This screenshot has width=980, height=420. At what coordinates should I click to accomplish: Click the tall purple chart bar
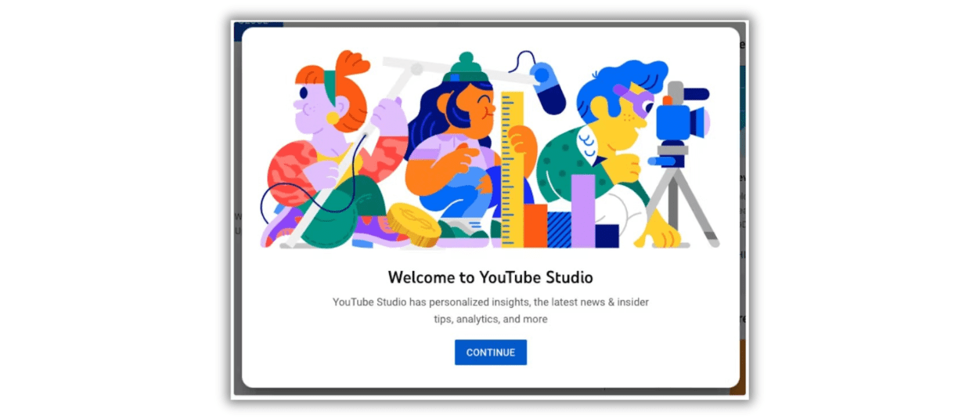tap(583, 210)
